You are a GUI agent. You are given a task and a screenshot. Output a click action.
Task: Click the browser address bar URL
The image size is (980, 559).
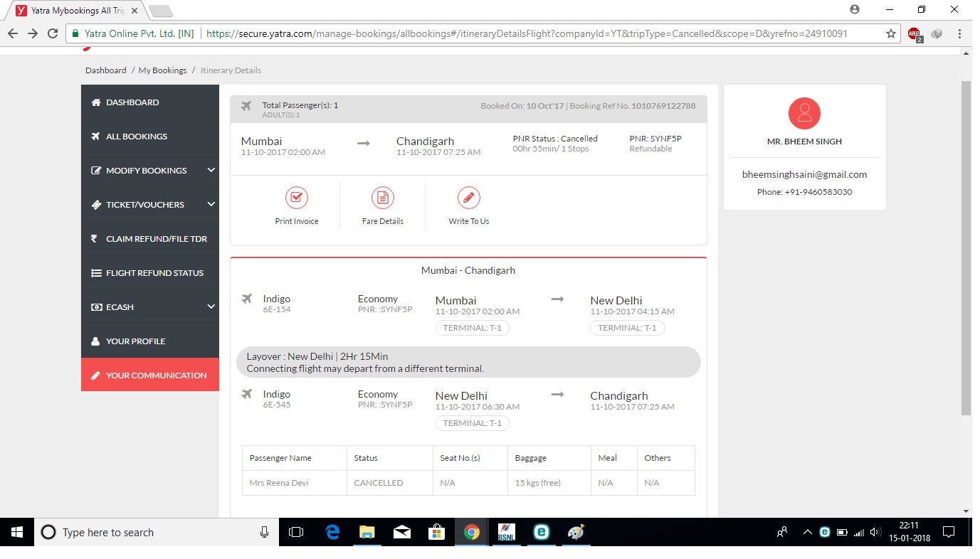(x=527, y=33)
